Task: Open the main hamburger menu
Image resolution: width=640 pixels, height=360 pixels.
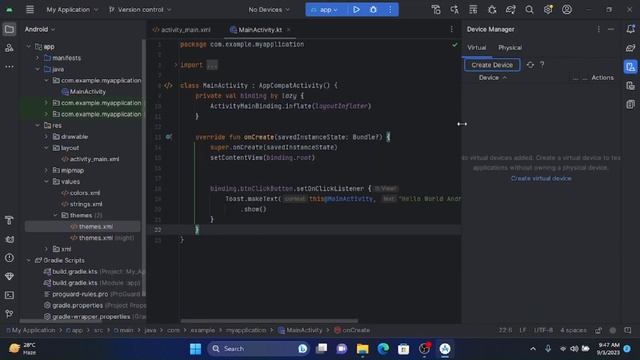Action: pyautogui.click(x=30, y=9)
